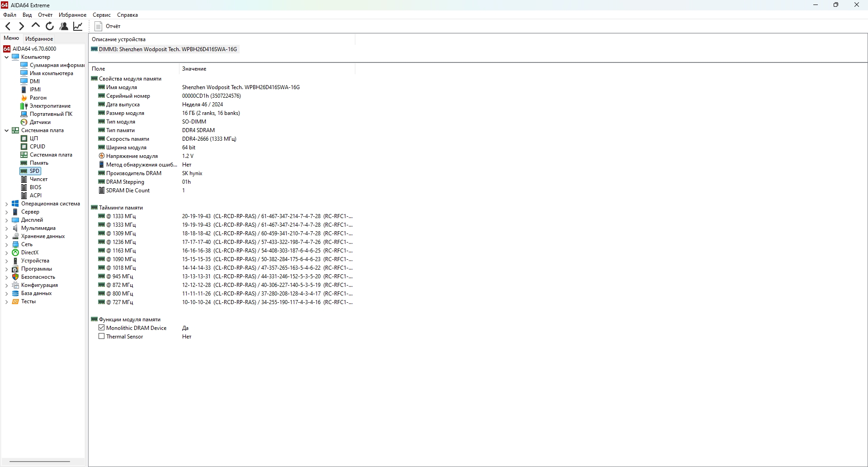This screenshot has width=868, height=467.
Task: Toggle the Monolithic DRAM Device checkbox
Action: 102,328
